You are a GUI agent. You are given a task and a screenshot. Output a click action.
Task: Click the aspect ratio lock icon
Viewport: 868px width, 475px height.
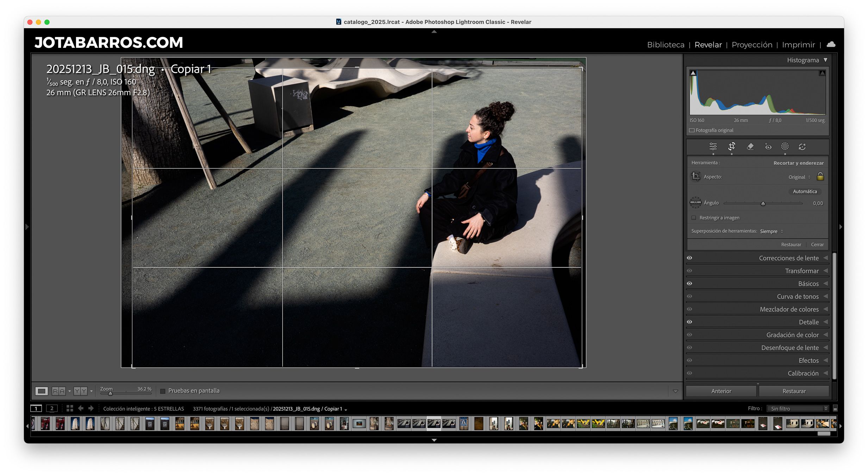click(x=820, y=177)
